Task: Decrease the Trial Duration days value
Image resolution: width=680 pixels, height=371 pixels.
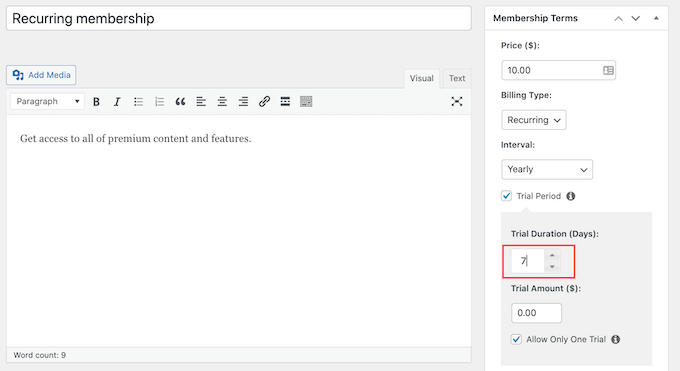Action: point(552,266)
